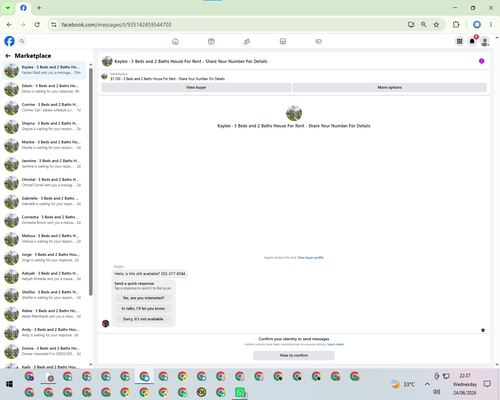Screen dimensions: 500x400
Task: Send quick response "Sorry, it's not available."
Action: (143, 319)
